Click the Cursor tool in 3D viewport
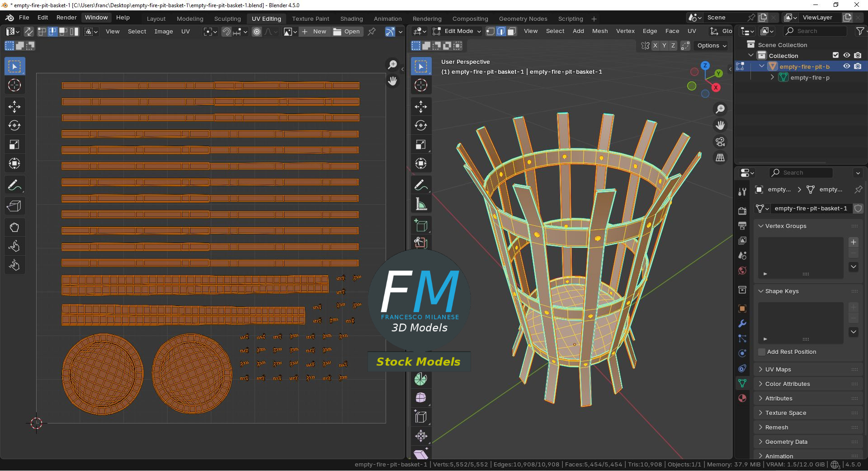The height and width of the screenshot is (471, 868). pyautogui.click(x=421, y=86)
